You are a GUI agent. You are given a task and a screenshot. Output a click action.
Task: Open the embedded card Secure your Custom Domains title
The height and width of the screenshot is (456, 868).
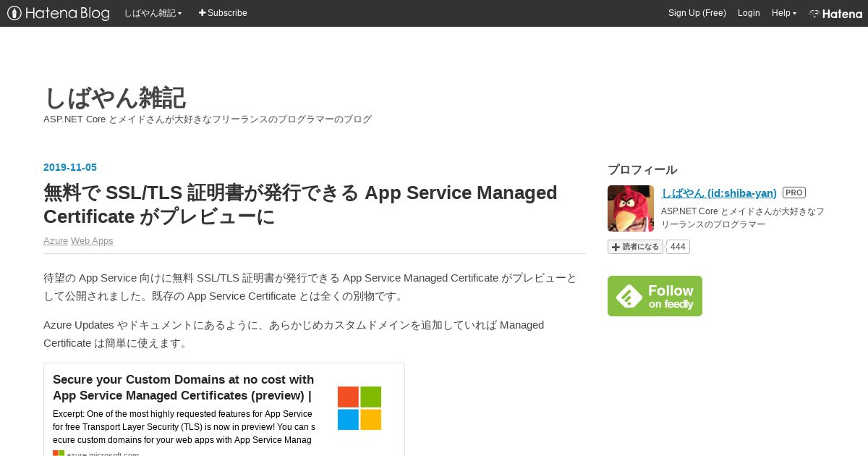(x=183, y=388)
